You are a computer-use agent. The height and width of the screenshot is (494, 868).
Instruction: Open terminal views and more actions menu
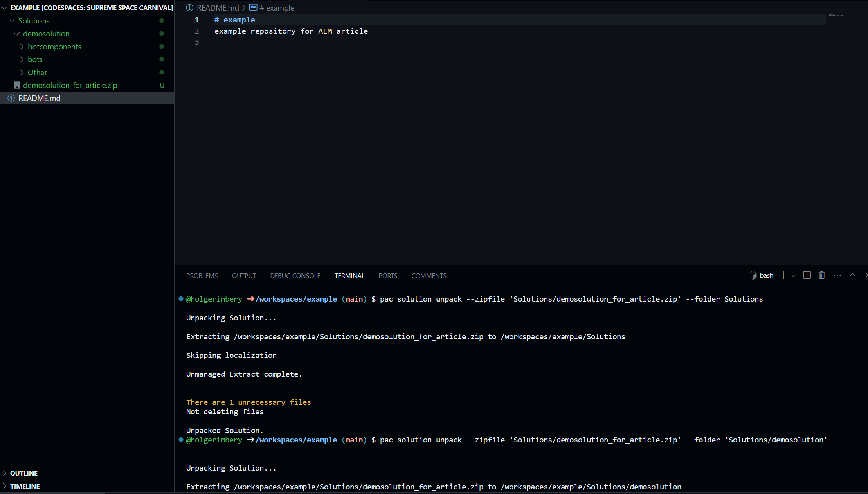837,275
